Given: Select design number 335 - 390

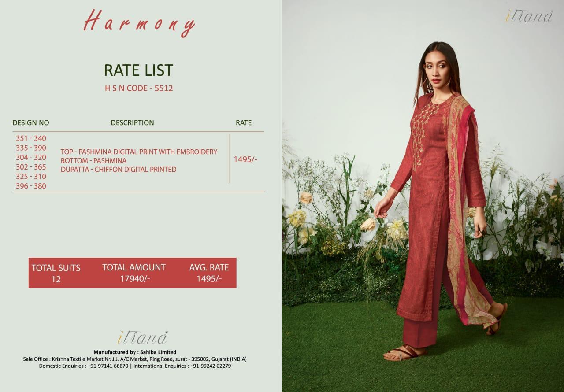Looking at the screenshot, I should tap(31, 148).
